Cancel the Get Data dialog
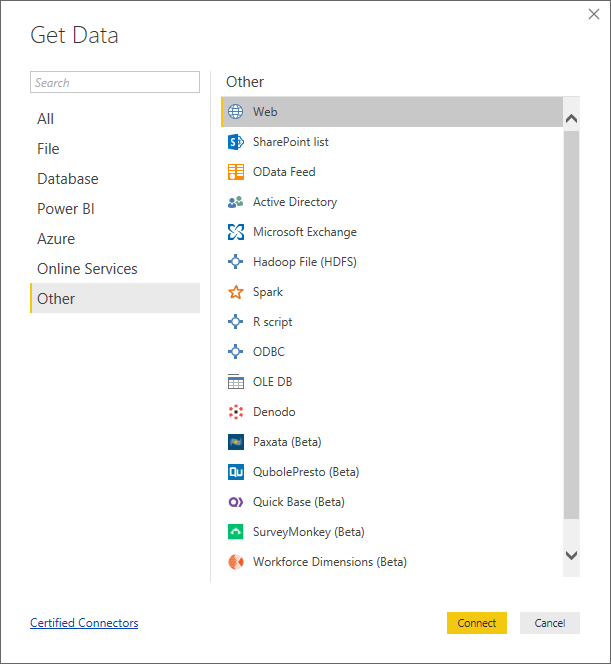The image size is (611, 664). (x=549, y=623)
